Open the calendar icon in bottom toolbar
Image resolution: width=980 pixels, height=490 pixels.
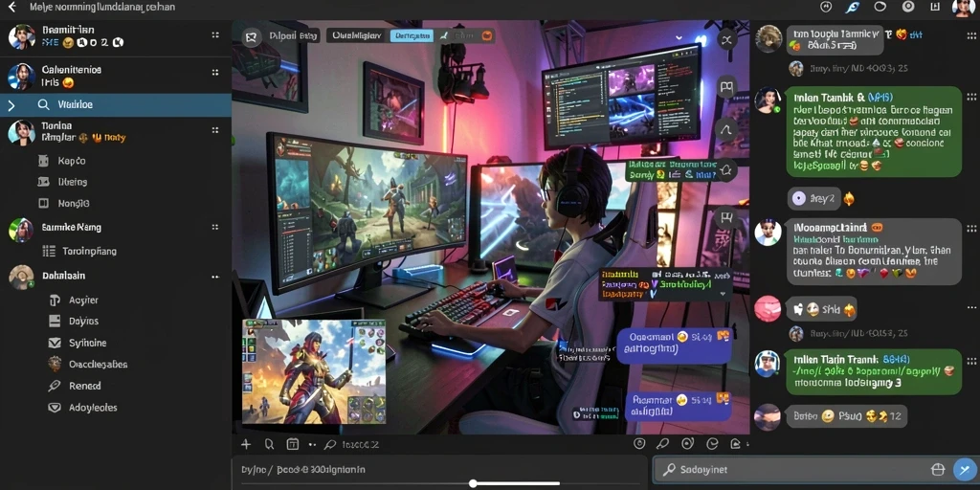(292, 444)
